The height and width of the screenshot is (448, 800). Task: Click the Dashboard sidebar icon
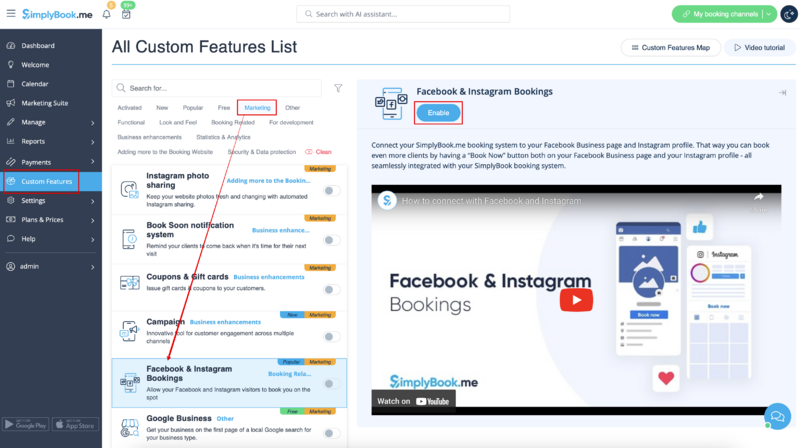[11, 45]
